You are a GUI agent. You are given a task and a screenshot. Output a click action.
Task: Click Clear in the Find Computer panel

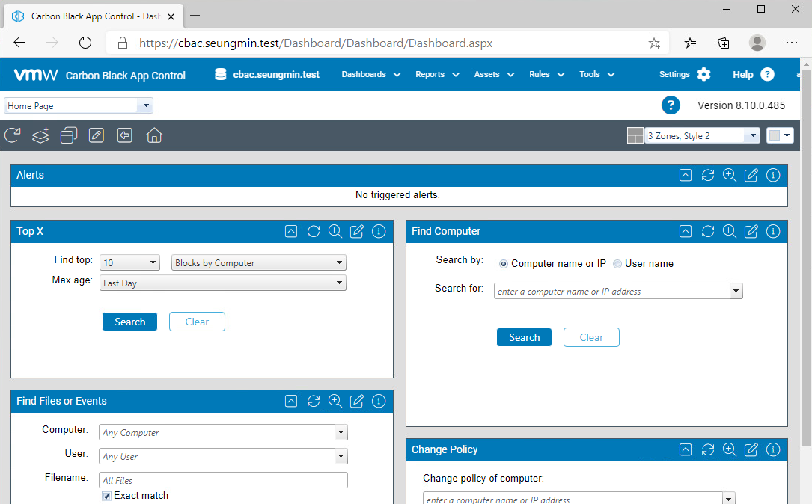click(591, 337)
